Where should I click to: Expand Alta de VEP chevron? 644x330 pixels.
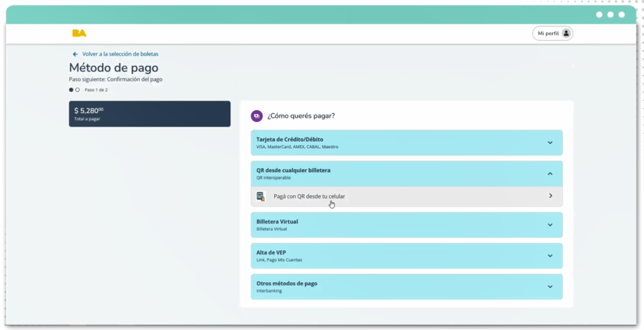tap(550, 256)
